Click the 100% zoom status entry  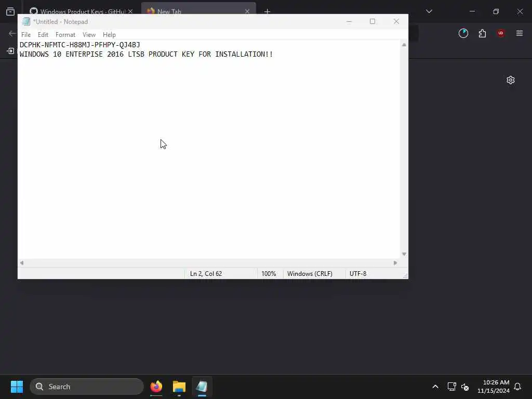[269, 274]
